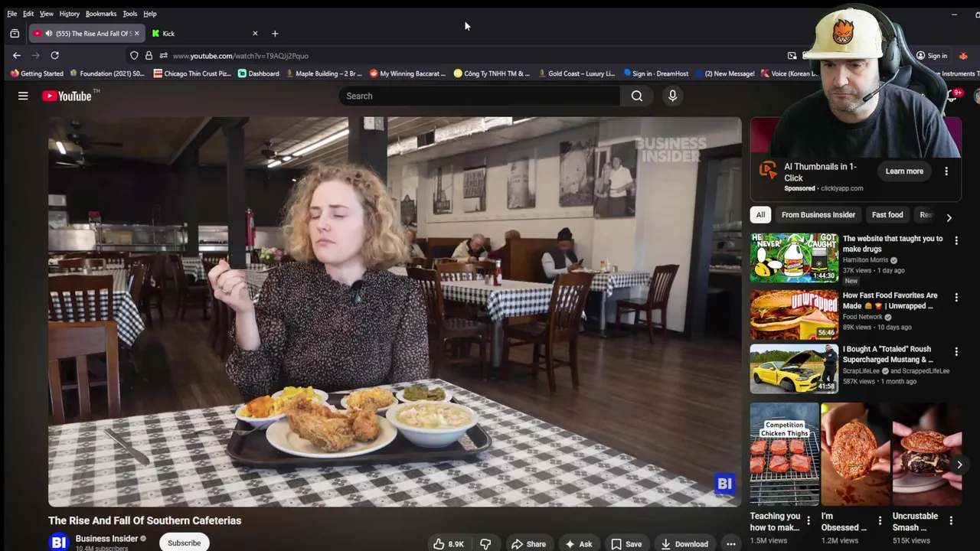Open the History menu

pos(69,14)
